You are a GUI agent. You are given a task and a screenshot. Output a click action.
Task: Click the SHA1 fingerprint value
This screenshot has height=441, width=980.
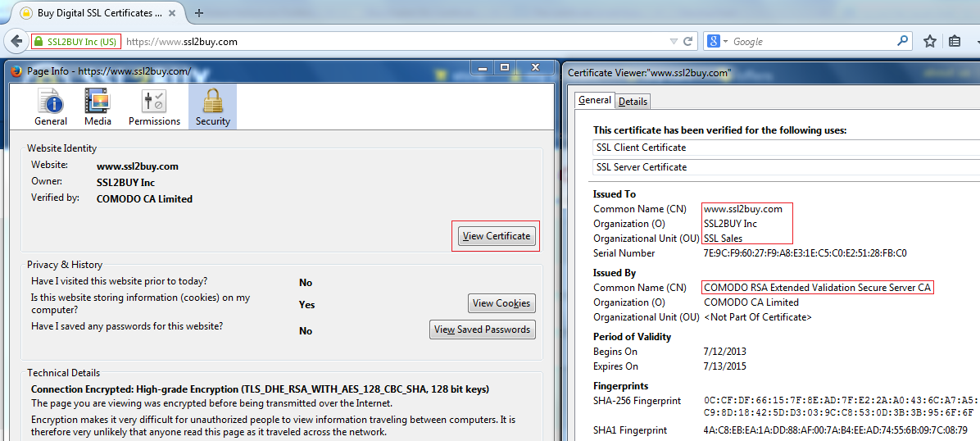pos(836,430)
